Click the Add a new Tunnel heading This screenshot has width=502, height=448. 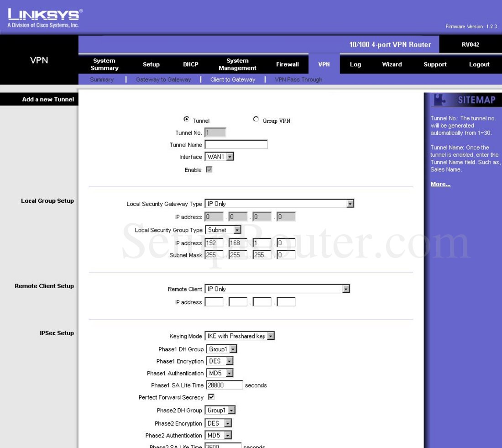tap(48, 100)
